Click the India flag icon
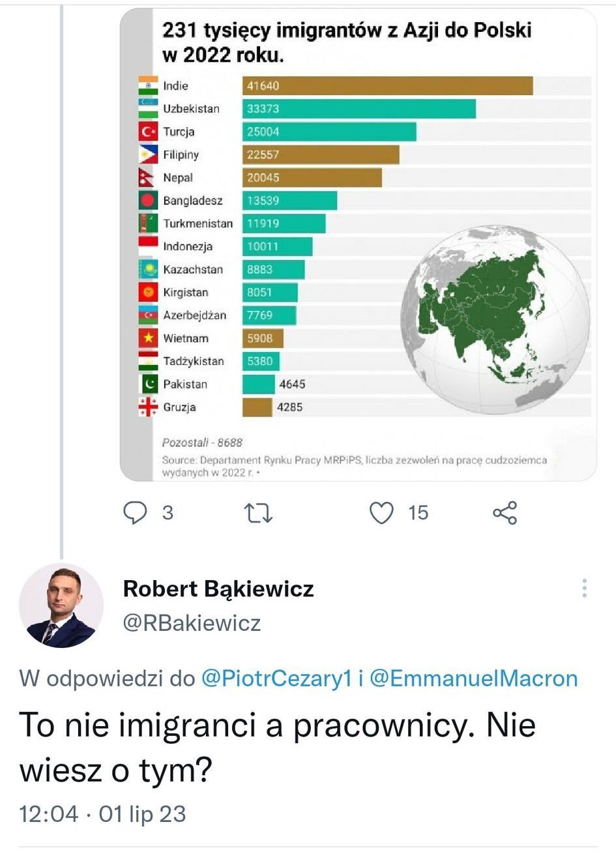 coord(148,86)
